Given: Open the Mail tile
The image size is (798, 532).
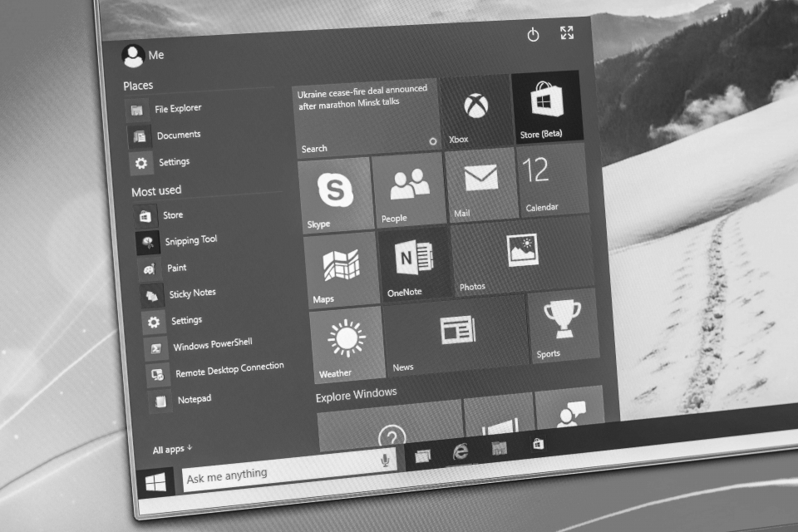Looking at the screenshot, I should coord(481,185).
